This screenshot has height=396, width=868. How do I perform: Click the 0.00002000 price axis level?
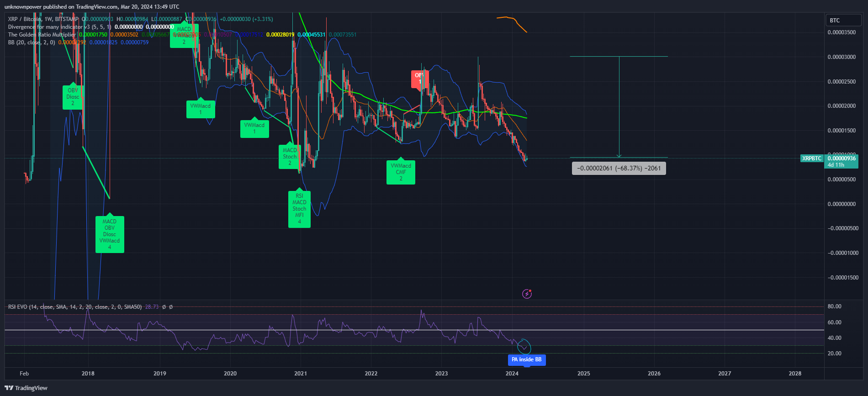[842, 106]
